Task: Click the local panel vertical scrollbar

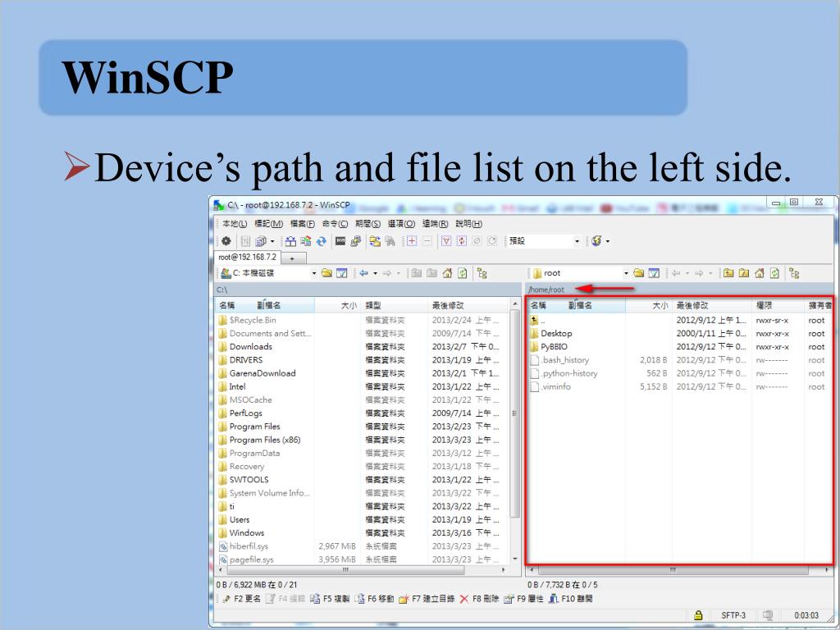Action: 515,431
